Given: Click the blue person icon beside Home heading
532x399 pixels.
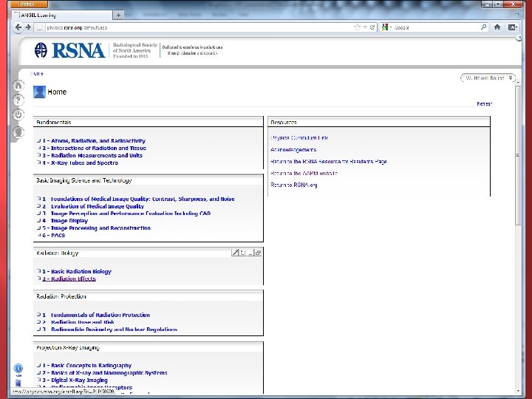Looking at the screenshot, I should (x=39, y=92).
